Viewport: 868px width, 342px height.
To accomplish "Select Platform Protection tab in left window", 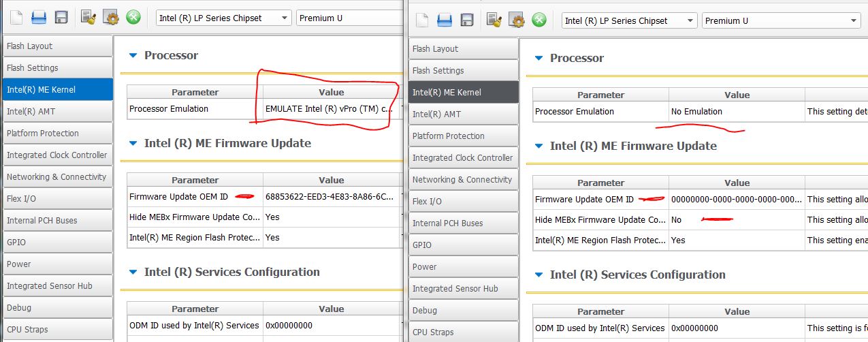I will click(57, 134).
